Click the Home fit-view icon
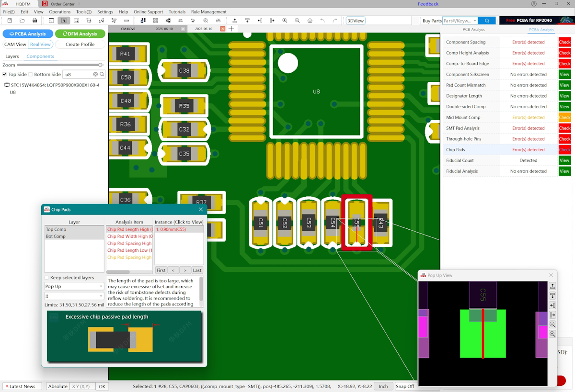The height and width of the screenshot is (392, 575). pyautogui.click(x=310, y=21)
